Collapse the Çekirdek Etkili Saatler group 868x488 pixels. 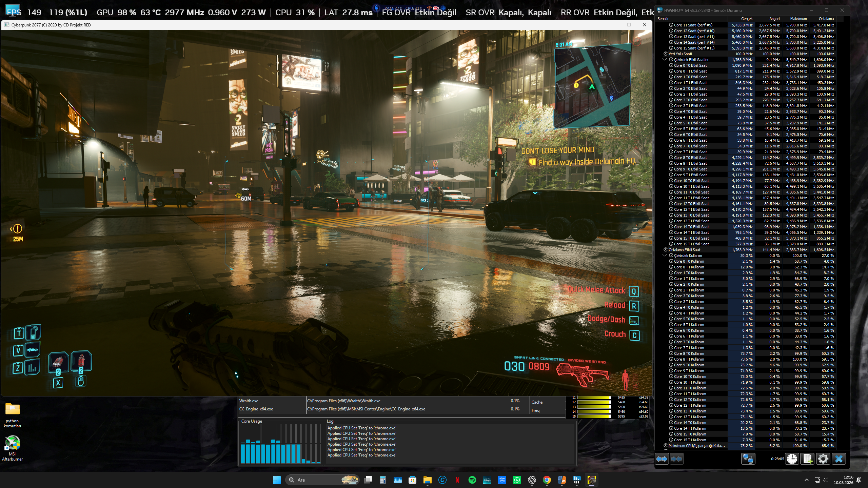665,60
